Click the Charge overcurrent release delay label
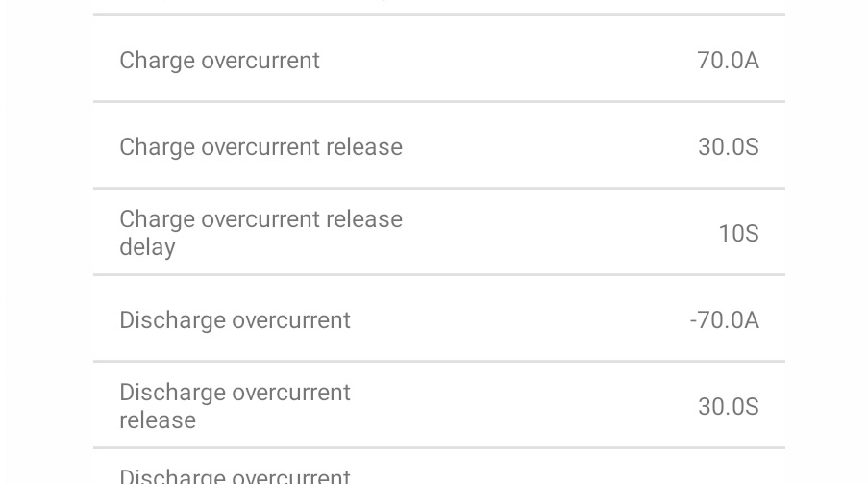 click(260, 233)
